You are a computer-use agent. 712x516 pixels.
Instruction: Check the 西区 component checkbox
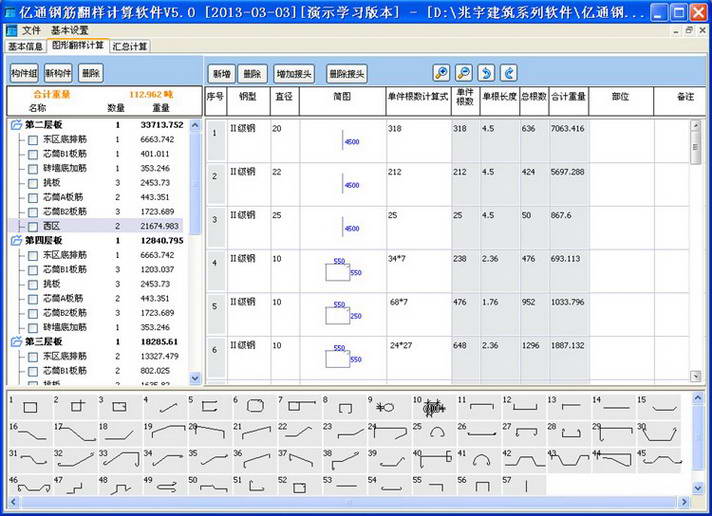coord(33,227)
